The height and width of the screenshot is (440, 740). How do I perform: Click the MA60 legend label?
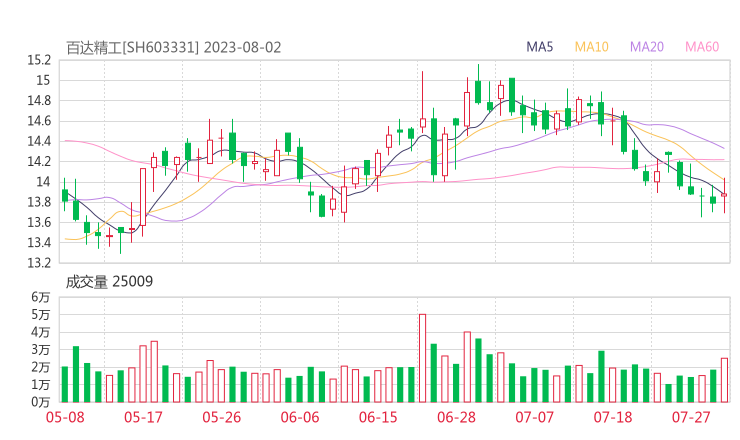coord(702,47)
